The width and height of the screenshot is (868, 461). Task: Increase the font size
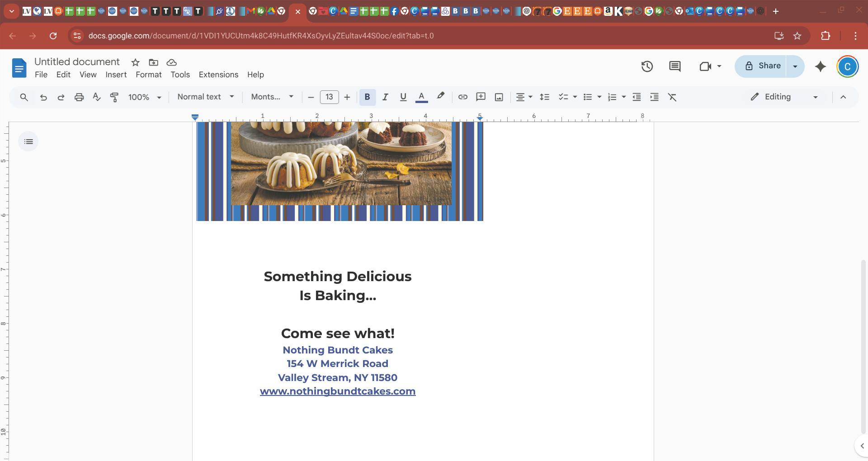tap(347, 97)
